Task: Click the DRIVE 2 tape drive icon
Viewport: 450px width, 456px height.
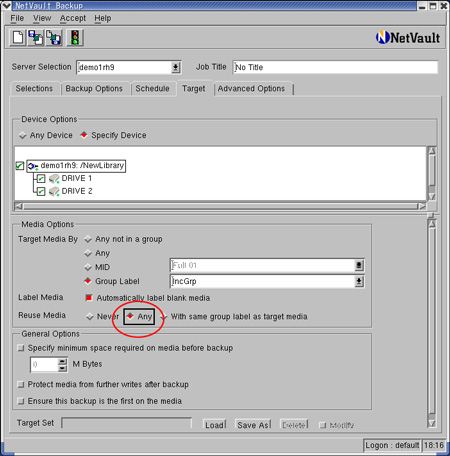Action: [x=54, y=192]
